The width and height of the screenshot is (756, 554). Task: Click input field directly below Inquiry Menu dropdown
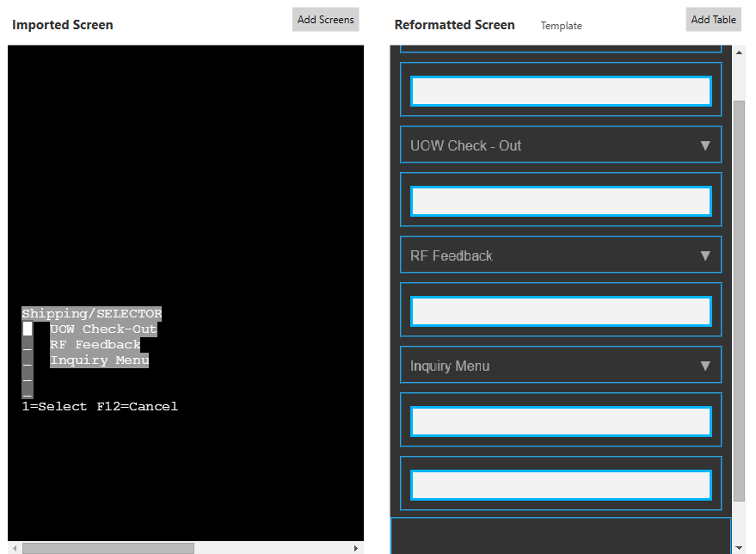tap(561, 422)
